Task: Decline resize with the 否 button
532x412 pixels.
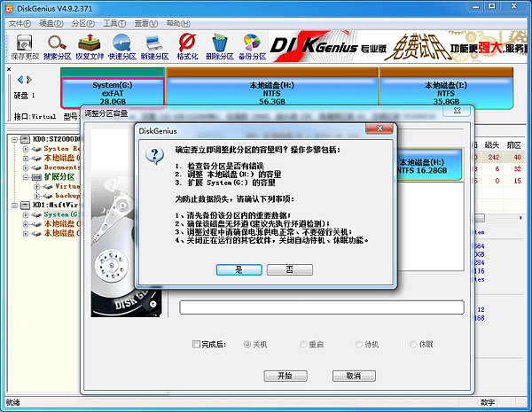Action: click(290, 270)
